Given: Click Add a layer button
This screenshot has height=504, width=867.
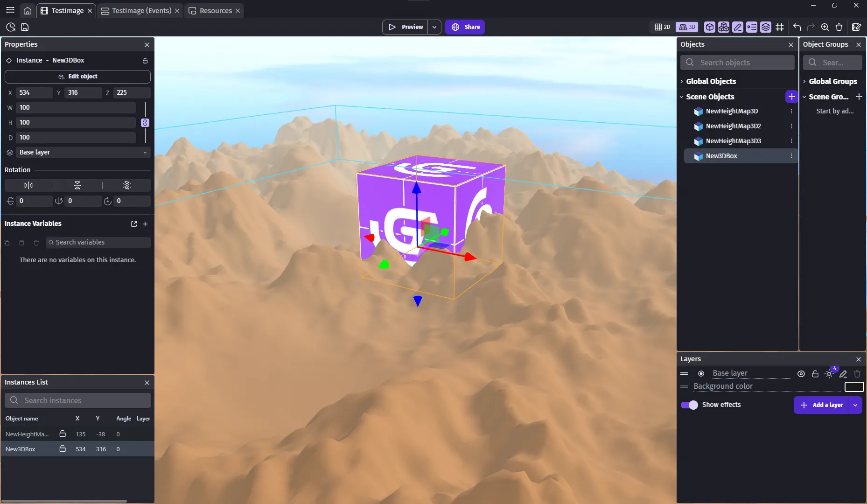Looking at the screenshot, I should point(821,405).
